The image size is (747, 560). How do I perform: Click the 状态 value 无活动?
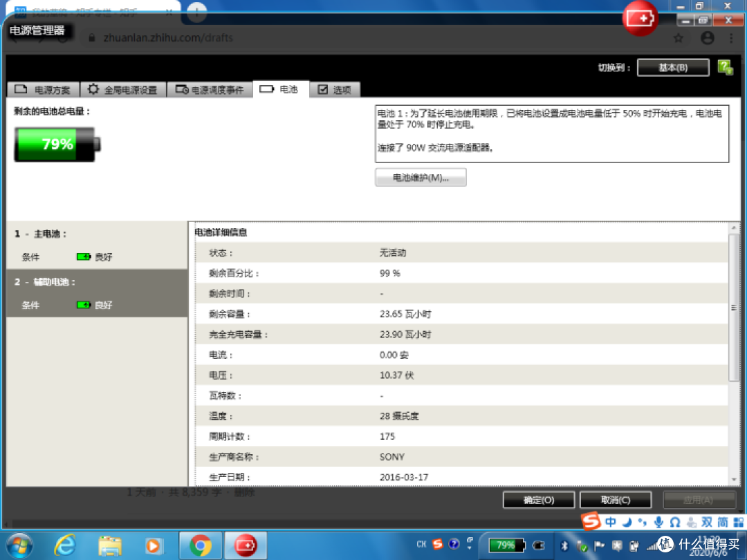pos(393,253)
